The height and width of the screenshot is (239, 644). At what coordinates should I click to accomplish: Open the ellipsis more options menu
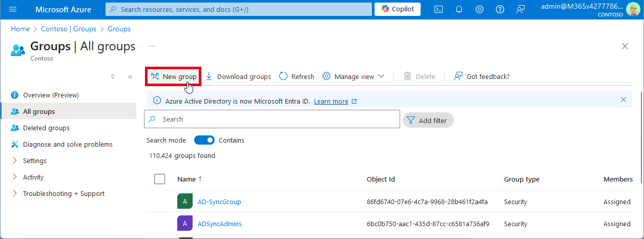click(x=152, y=46)
